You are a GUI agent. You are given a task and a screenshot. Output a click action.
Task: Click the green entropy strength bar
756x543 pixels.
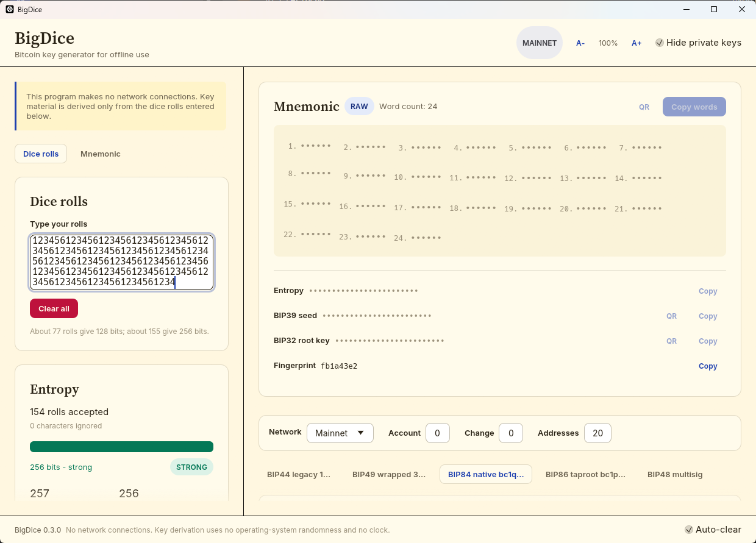coord(121,447)
